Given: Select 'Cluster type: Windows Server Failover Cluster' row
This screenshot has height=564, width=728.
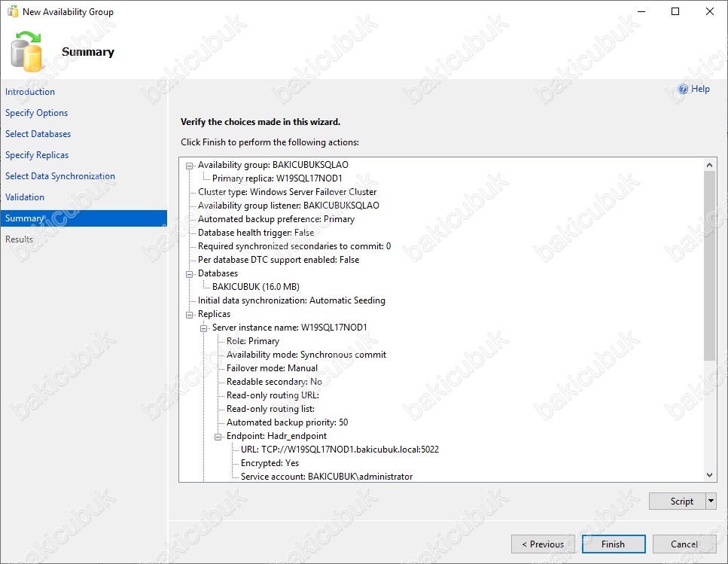Looking at the screenshot, I should (x=287, y=192).
